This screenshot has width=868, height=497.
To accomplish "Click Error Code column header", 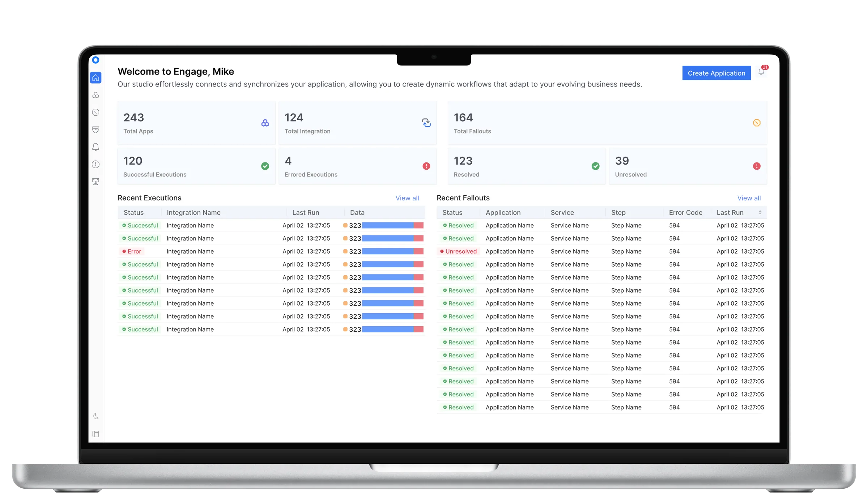I will [x=685, y=213].
